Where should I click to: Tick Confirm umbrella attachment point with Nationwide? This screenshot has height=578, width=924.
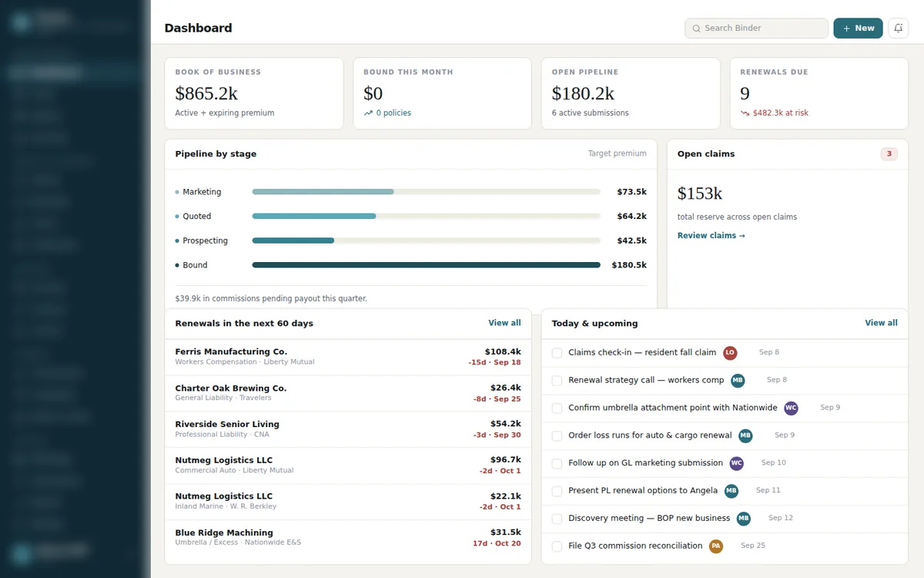tap(557, 408)
